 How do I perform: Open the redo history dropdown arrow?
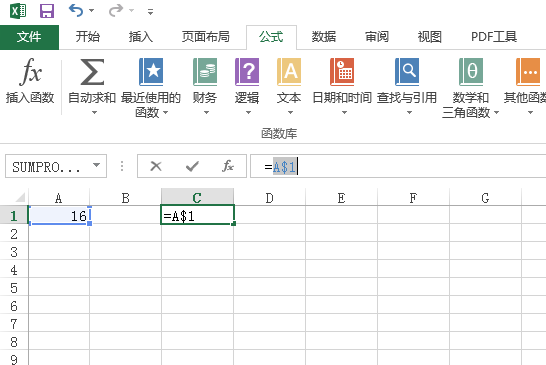click(x=132, y=11)
